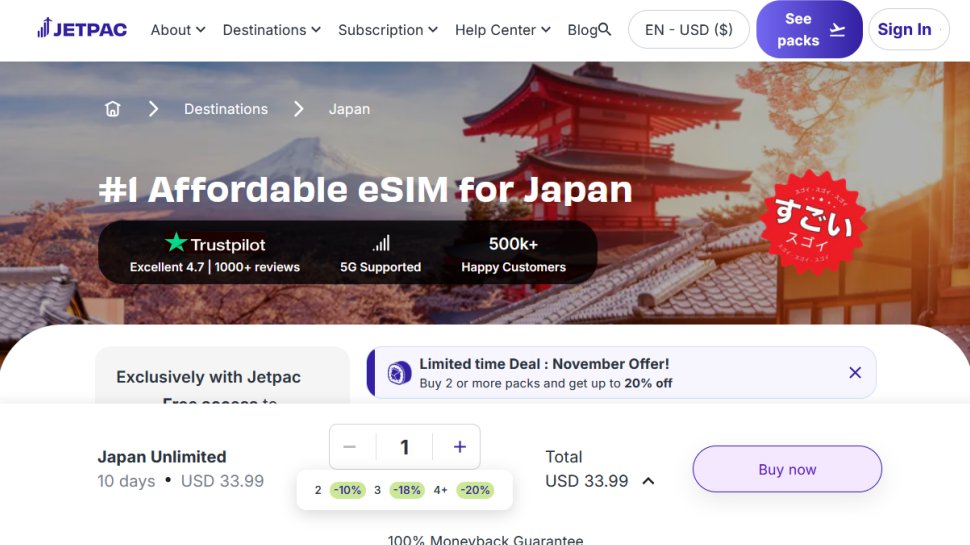Increase pack quantity with plus button
Image resolution: width=970 pixels, height=545 pixels.
click(460, 447)
